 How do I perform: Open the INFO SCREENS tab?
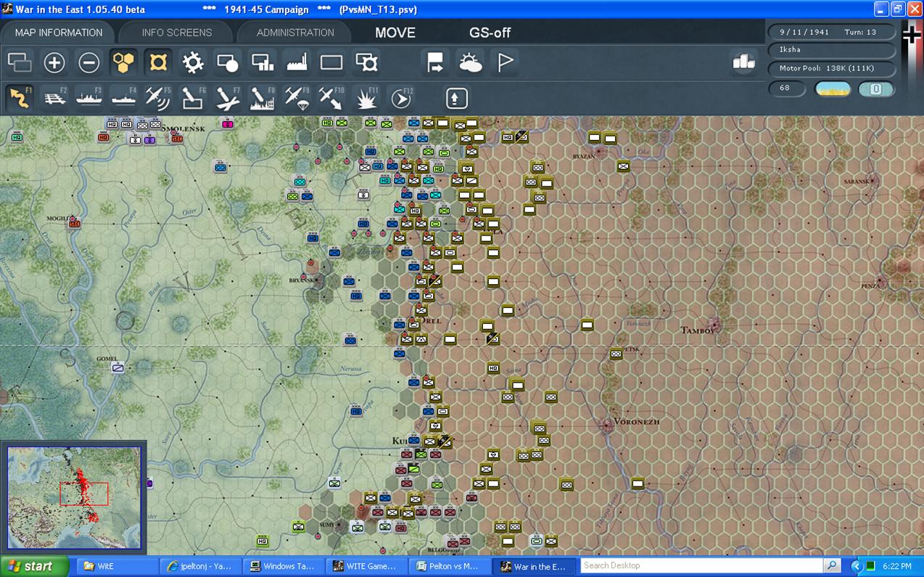[x=177, y=33]
